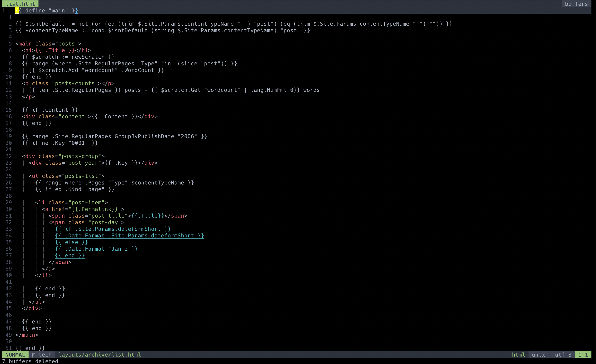596x364 pixels.
Task: Click the html filetype indicator
Action: (518, 354)
